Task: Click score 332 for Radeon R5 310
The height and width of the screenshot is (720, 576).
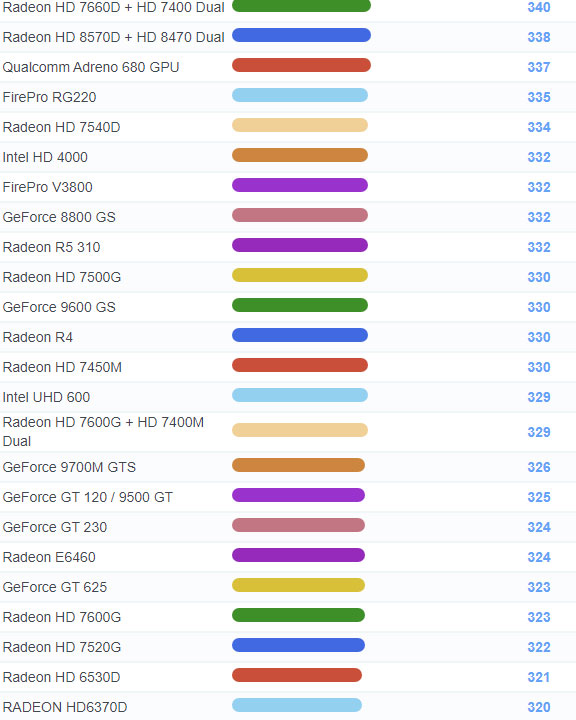Action: 539,247
